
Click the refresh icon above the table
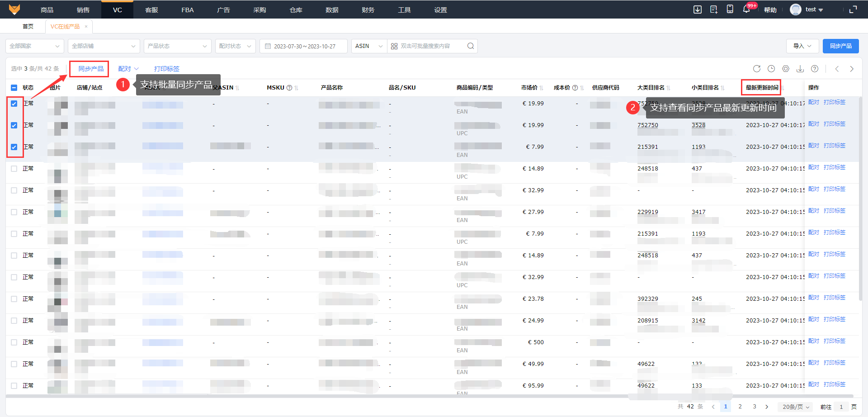click(756, 69)
